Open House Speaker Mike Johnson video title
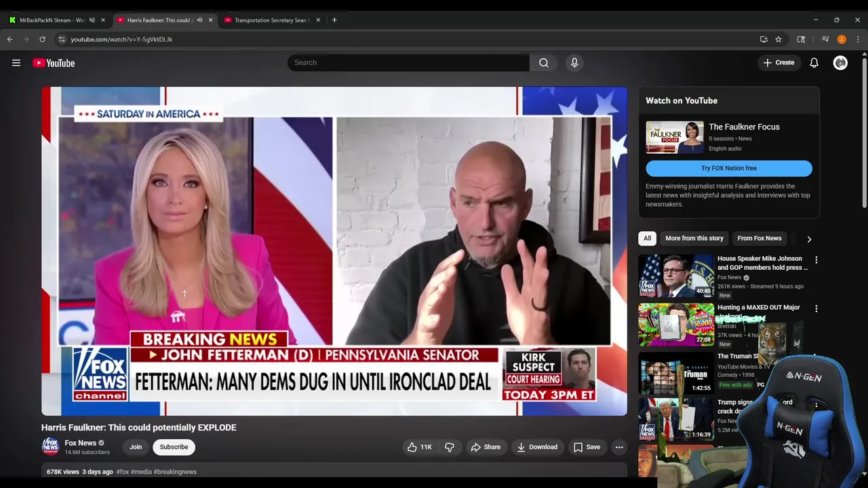868x488 pixels. [763, 263]
